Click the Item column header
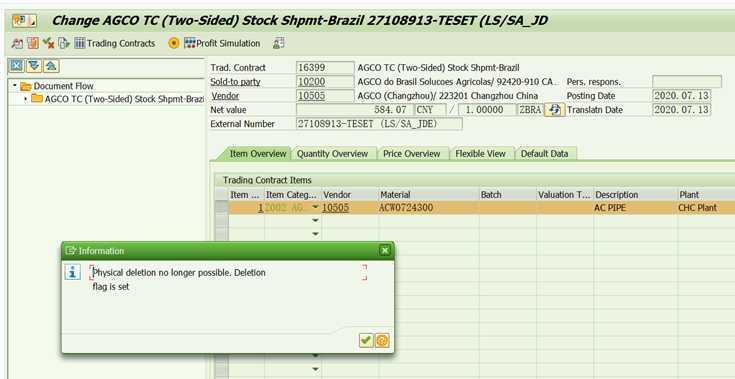 (247, 194)
